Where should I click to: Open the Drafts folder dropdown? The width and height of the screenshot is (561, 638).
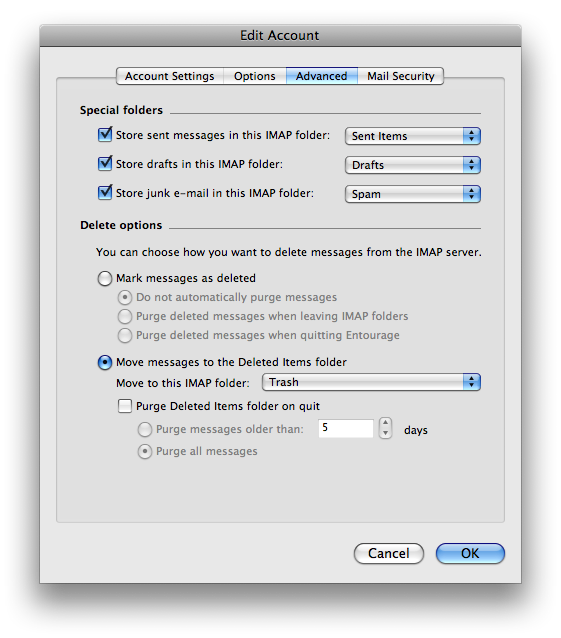coord(413,165)
